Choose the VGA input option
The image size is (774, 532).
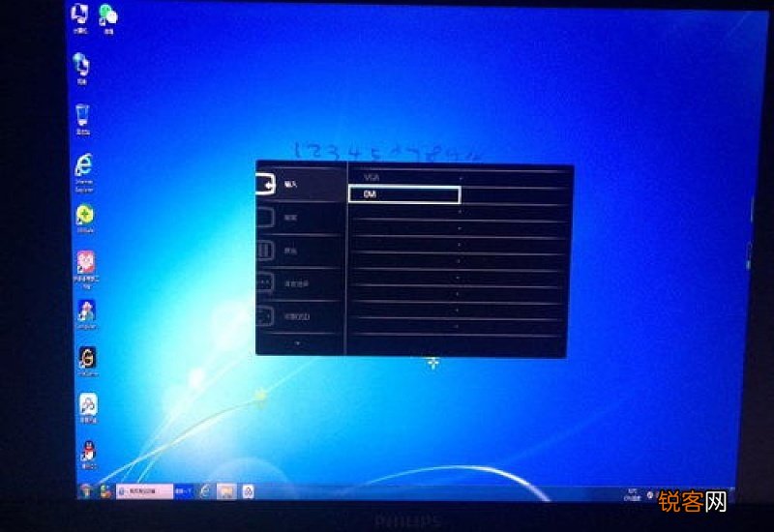[372, 177]
